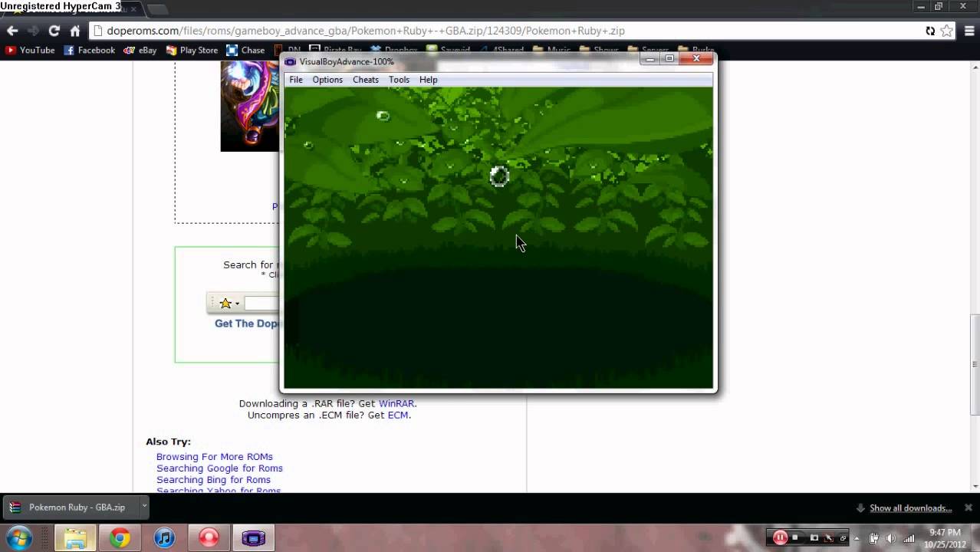Open iTunes from the taskbar

(x=164, y=538)
